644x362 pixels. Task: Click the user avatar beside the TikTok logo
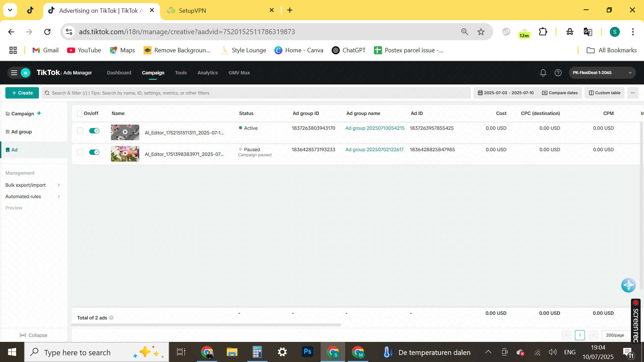coord(25,73)
